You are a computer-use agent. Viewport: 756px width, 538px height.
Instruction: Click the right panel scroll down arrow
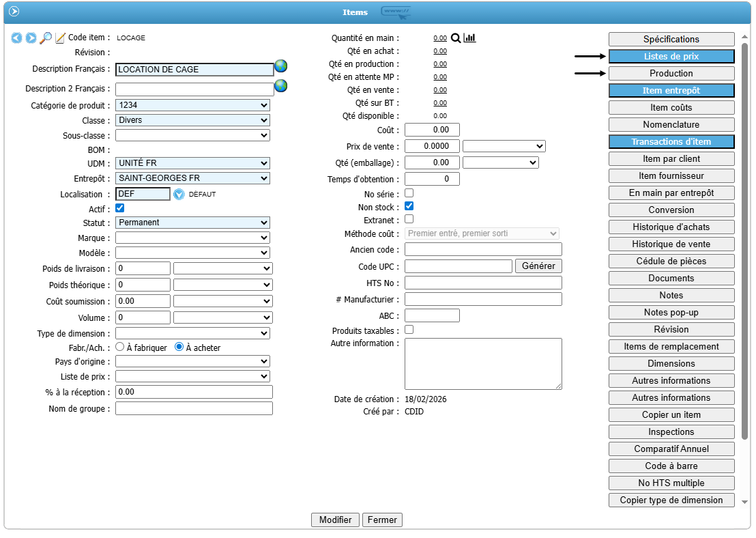tap(744, 501)
